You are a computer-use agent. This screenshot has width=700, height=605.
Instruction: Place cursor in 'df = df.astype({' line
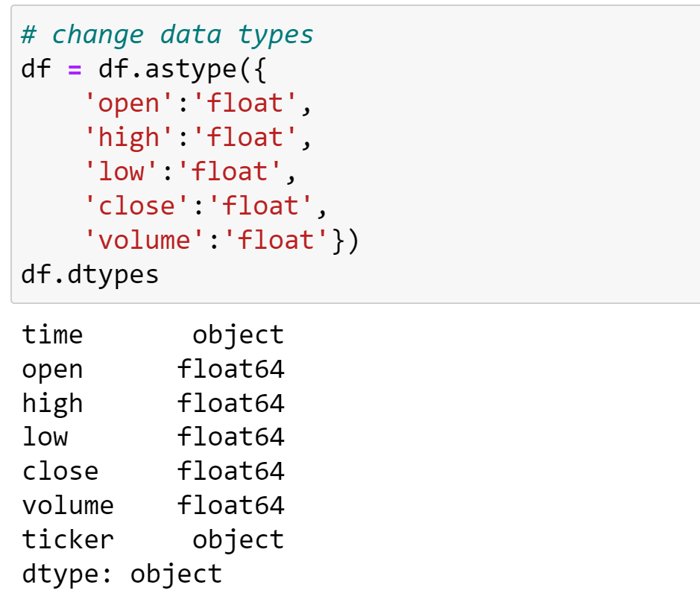coord(143,69)
